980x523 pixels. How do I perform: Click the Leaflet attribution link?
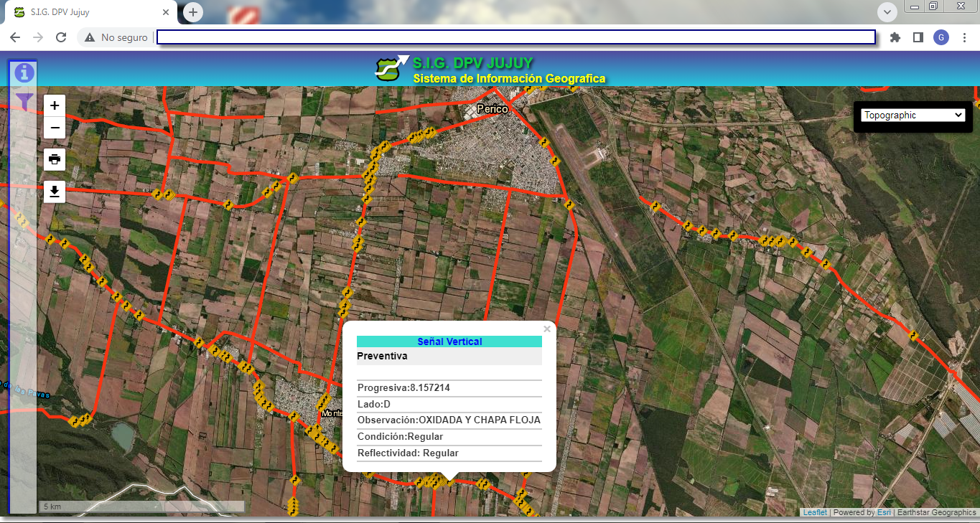click(x=814, y=512)
